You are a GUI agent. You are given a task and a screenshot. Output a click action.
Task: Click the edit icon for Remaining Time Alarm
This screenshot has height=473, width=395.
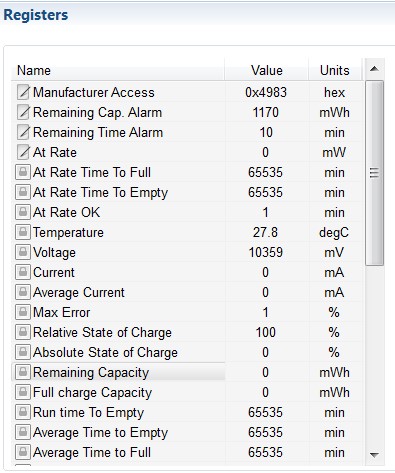pyautogui.click(x=23, y=132)
